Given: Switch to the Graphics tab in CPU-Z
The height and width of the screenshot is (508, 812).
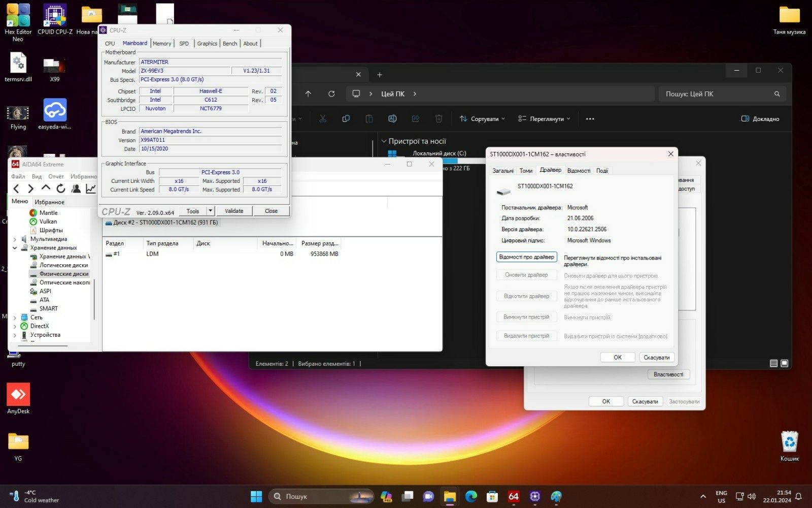Looking at the screenshot, I should coord(207,44).
